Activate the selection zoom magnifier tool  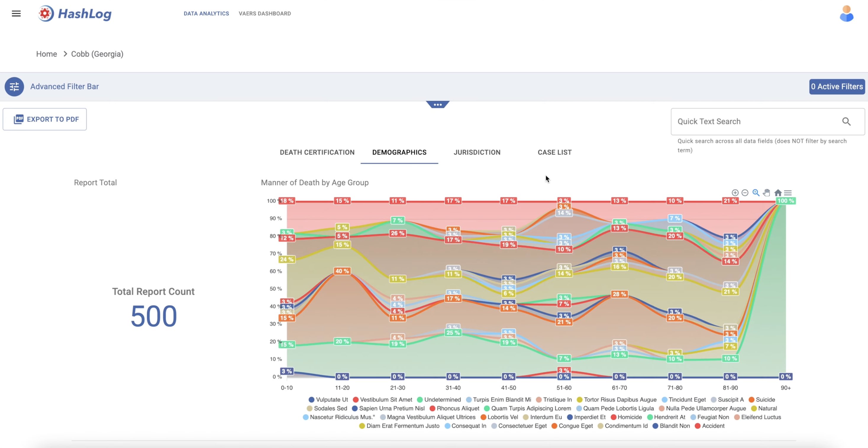coord(756,193)
